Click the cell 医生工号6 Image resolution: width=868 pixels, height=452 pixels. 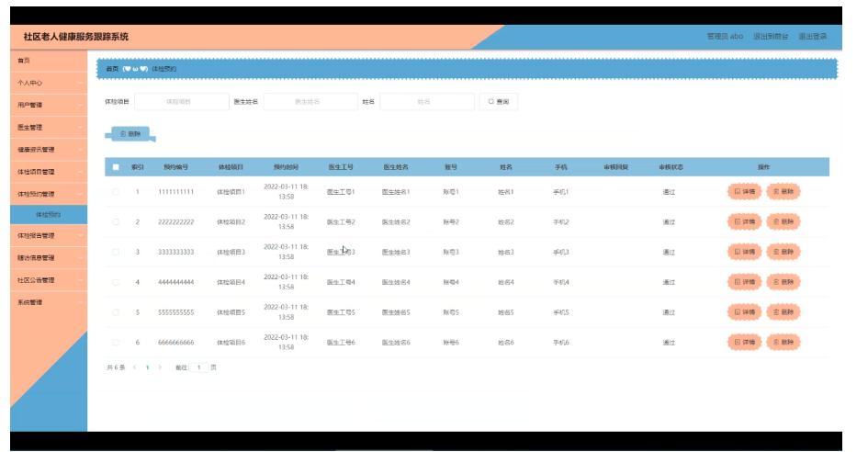pyautogui.click(x=341, y=343)
